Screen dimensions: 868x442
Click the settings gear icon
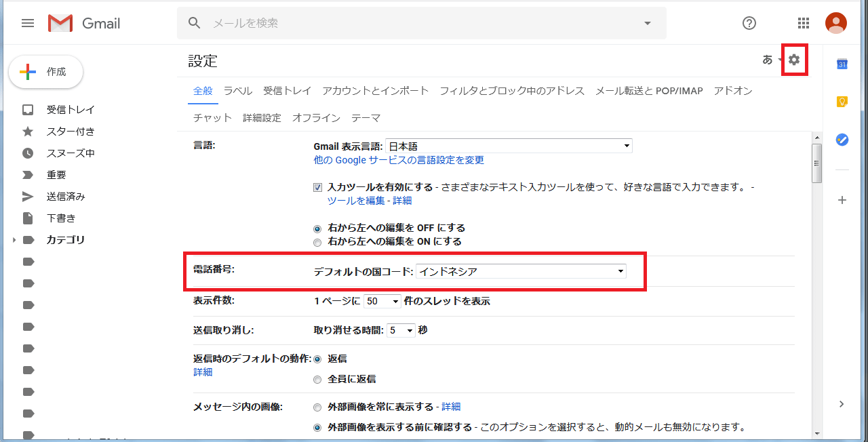coord(794,60)
